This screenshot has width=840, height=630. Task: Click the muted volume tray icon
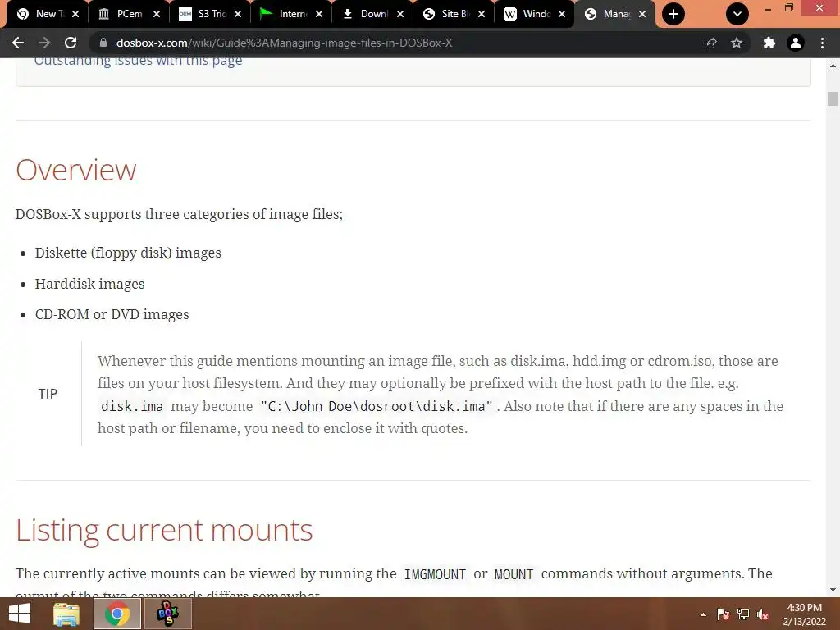763,614
